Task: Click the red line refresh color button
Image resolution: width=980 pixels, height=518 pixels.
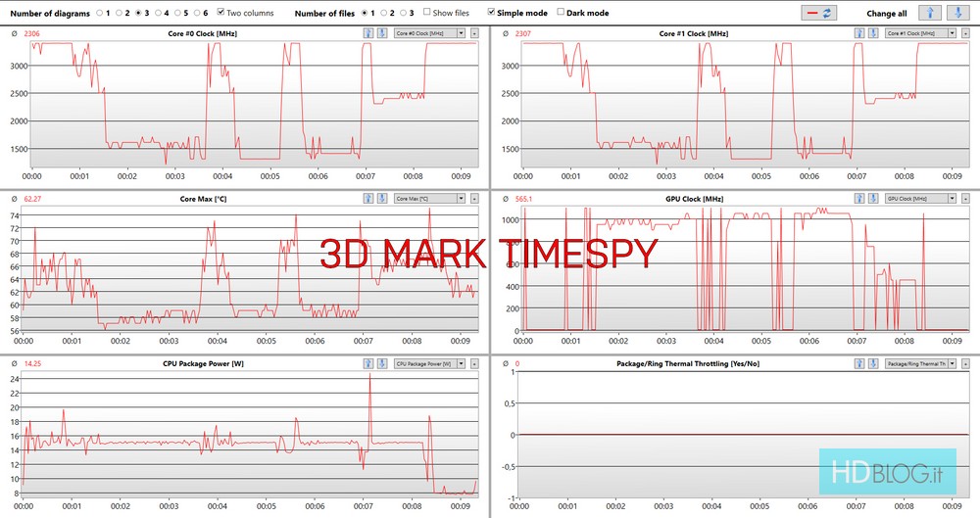Action: [818, 13]
